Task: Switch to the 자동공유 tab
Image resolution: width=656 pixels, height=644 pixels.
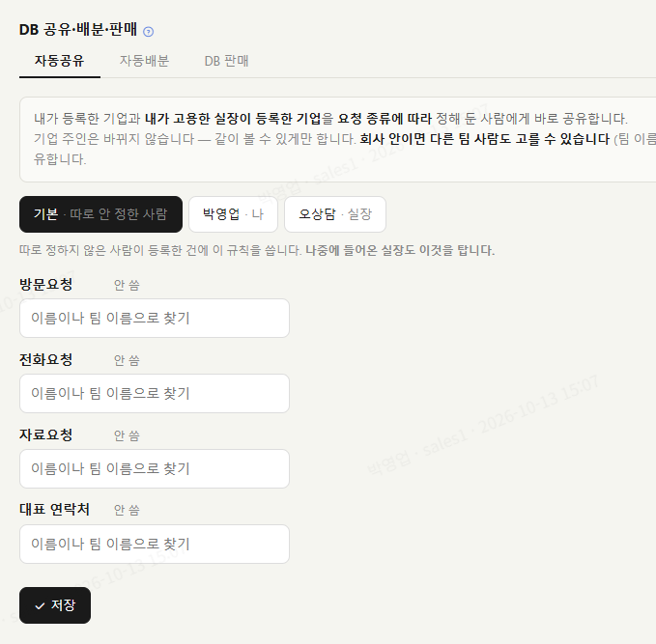Action: tap(59, 61)
